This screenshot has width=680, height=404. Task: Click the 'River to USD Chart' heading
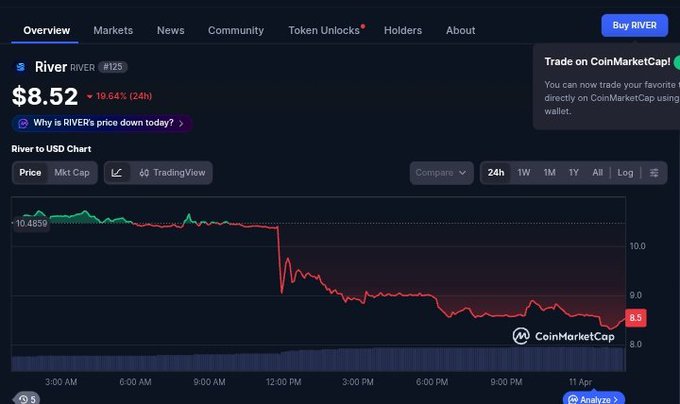click(51, 149)
